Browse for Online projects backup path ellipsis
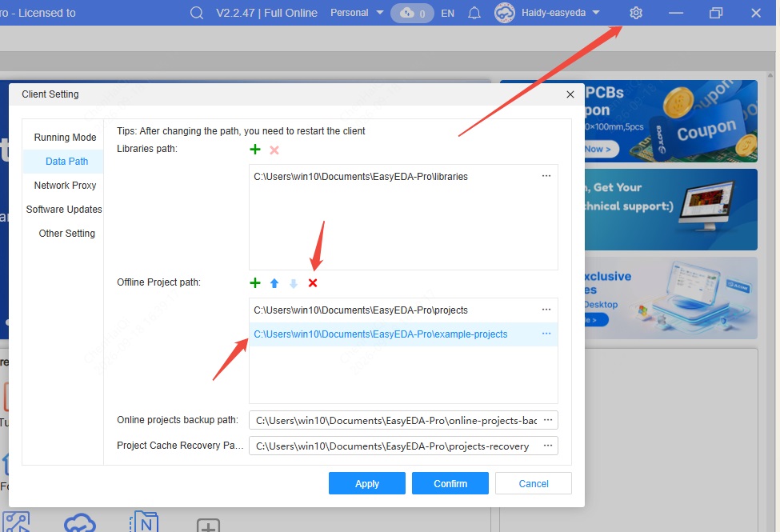This screenshot has width=780, height=532. 548,420
